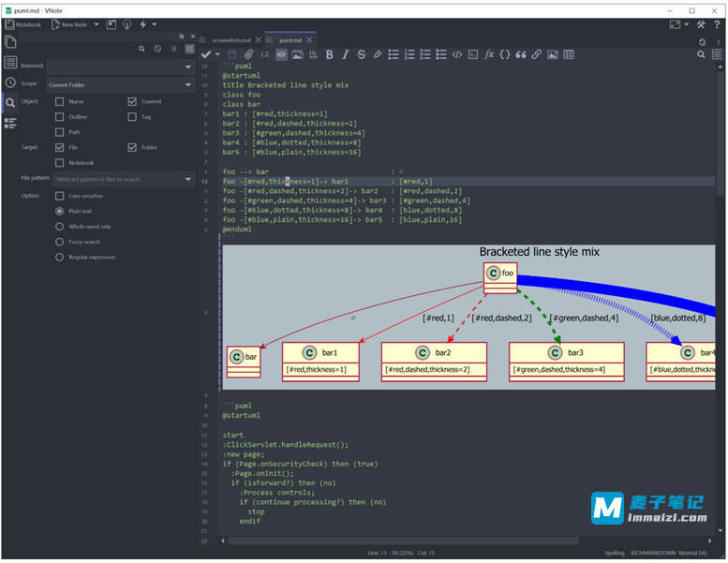728x563 pixels.
Task: Toggle the advanced settings panel icon
Action: point(189,49)
